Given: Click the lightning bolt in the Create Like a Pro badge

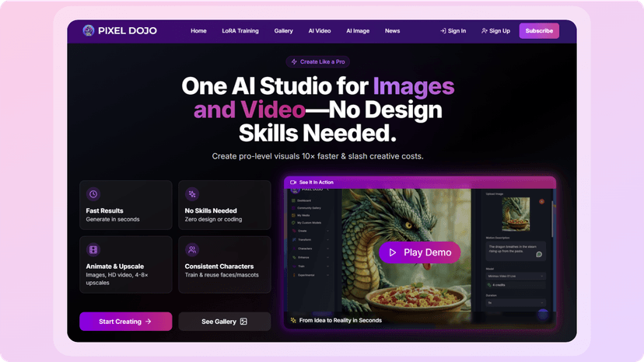Looking at the screenshot, I should coord(294,62).
